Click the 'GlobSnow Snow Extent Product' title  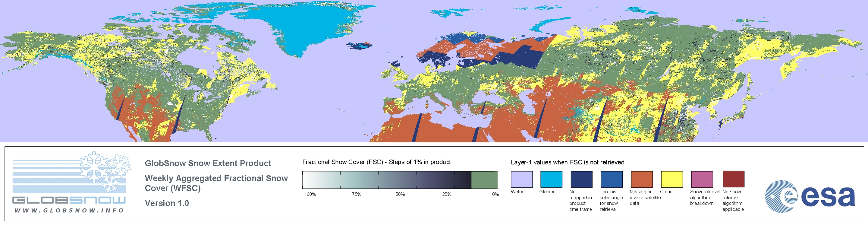208,163
